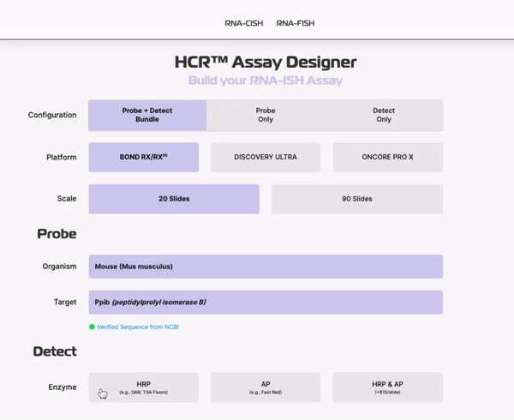Choose Probe Only configuration

coord(266,115)
